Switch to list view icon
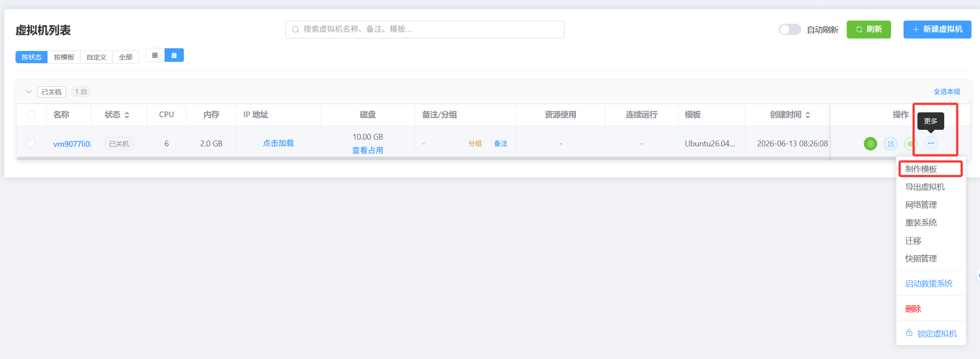The width and height of the screenshot is (980, 359). [x=174, y=56]
